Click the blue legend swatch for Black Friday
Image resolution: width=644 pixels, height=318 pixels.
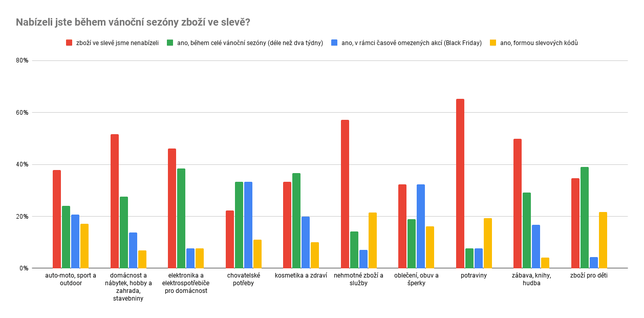pos(335,43)
